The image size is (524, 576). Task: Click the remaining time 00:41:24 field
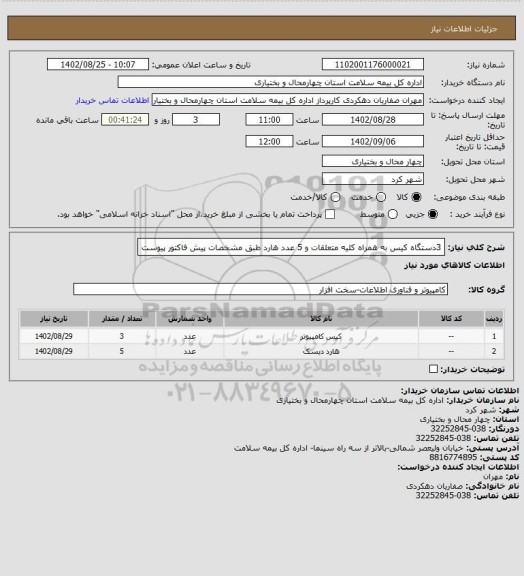click(x=125, y=120)
